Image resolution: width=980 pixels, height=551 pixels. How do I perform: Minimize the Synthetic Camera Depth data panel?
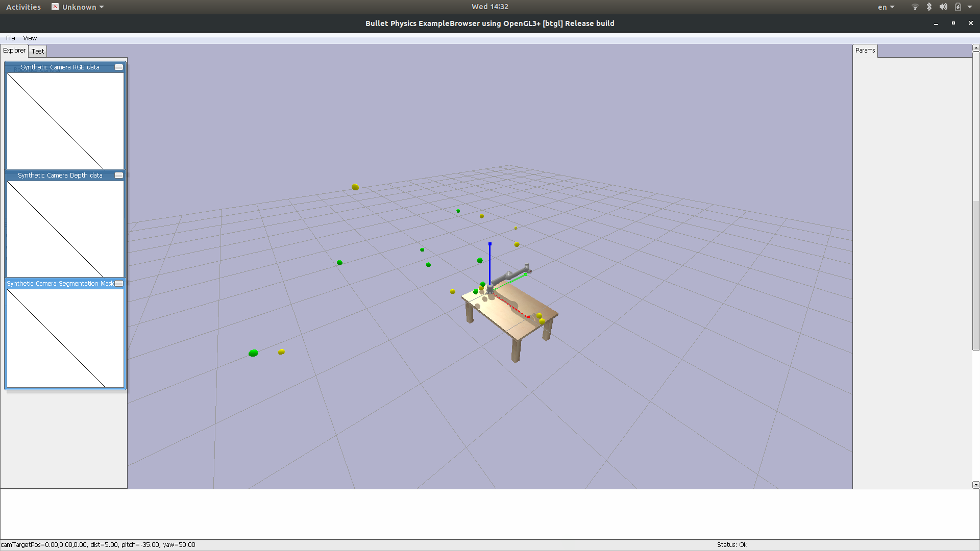point(118,175)
